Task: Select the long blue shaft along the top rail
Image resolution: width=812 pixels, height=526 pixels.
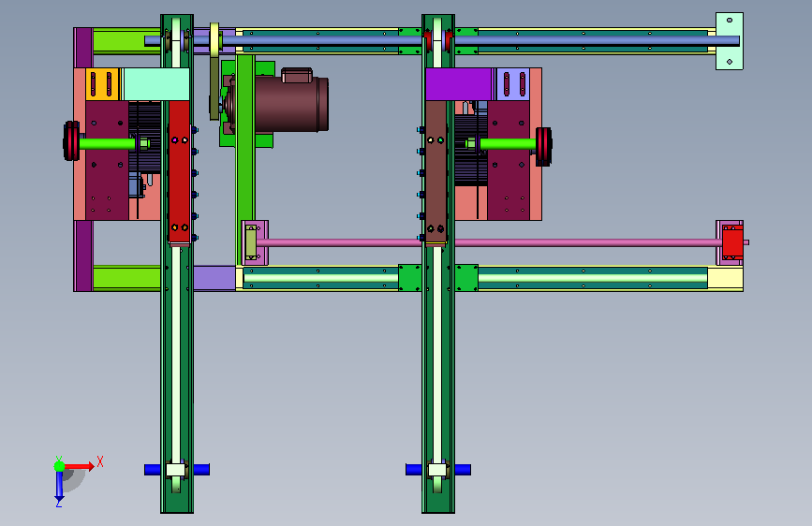Action: pyautogui.click(x=442, y=40)
